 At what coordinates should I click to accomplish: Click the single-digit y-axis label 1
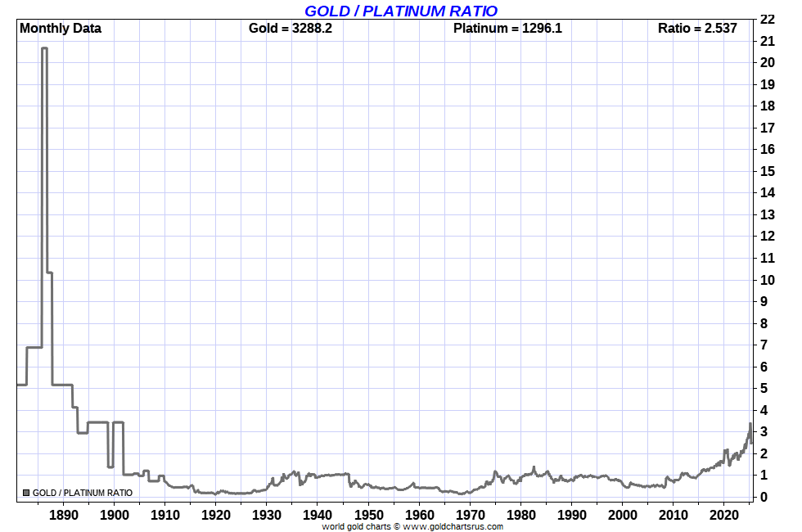coord(764,476)
